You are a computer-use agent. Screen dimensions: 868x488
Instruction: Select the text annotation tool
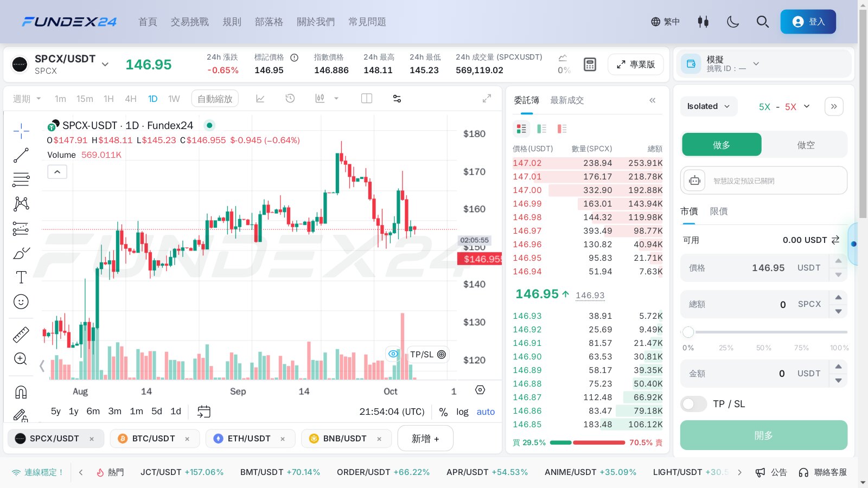click(x=21, y=277)
